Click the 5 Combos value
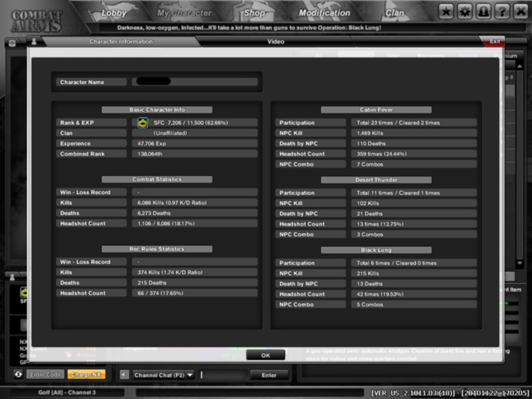532x399 pixels. click(x=370, y=304)
